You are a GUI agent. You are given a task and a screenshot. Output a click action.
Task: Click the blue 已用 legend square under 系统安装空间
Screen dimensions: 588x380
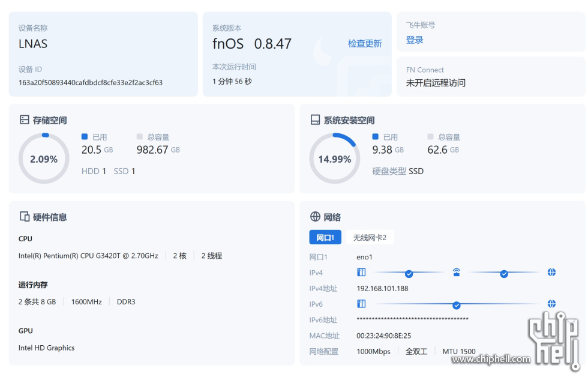coord(375,136)
